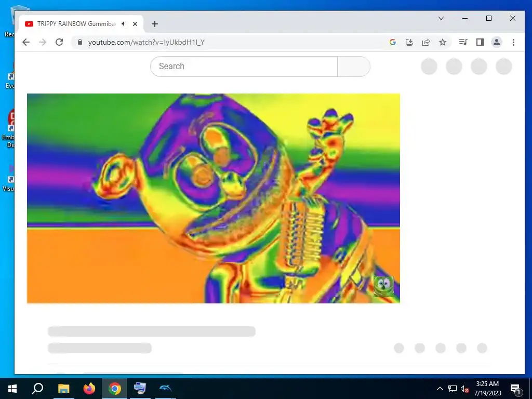The height and width of the screenshot is (399, 532).
Task: Open the Chrome profile avatar
Action: point(496,42)
